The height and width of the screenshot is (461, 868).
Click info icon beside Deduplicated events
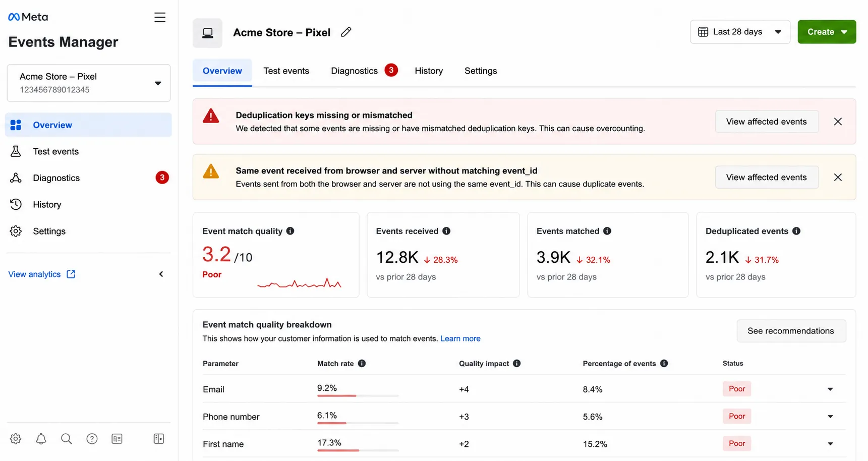coord(796,231)
